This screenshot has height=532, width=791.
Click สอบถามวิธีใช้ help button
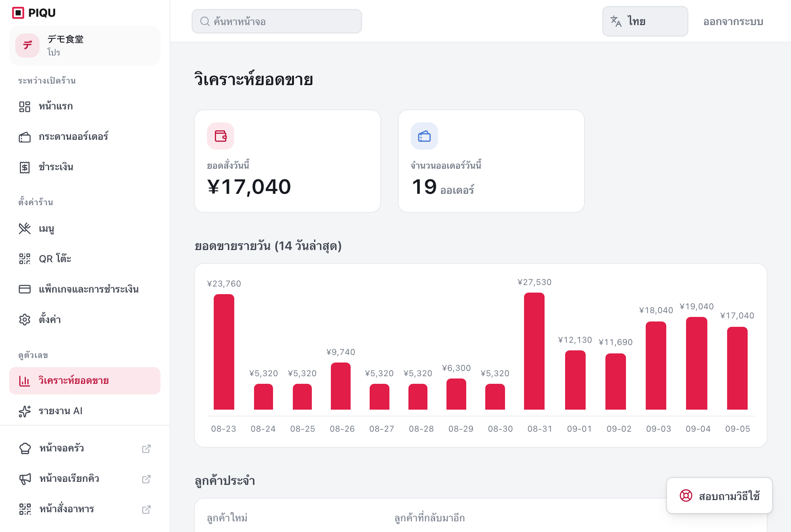point(720,496)
